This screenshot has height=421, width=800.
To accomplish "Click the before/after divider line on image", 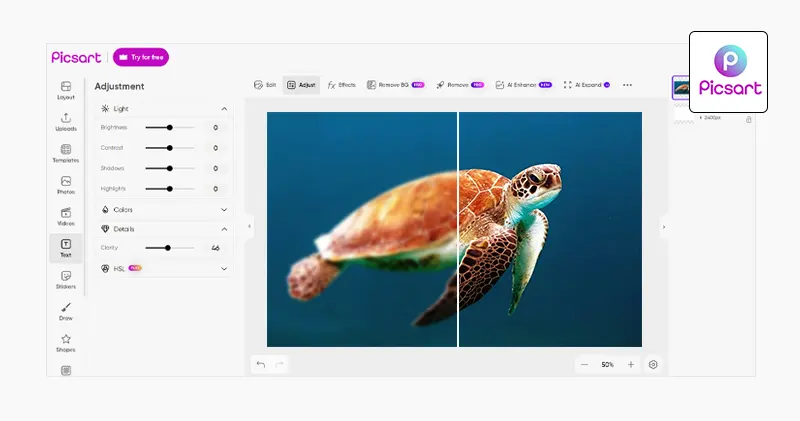I will (458, 229).
